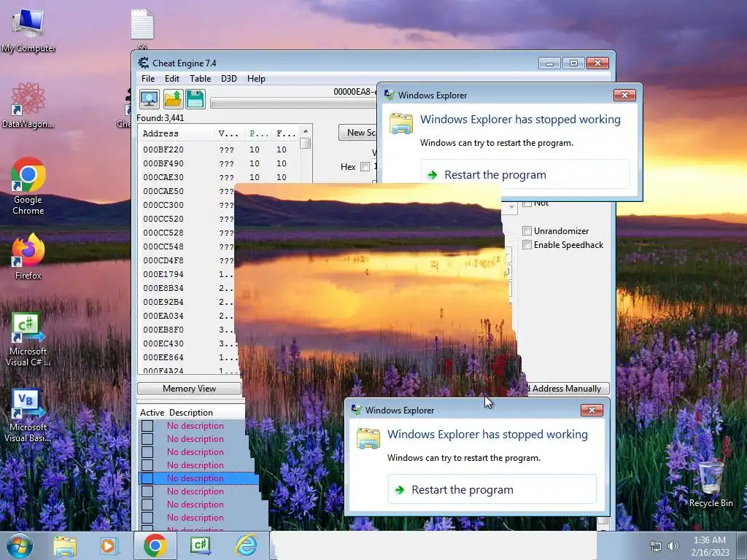Open the Recycle Bin
Screen dimensions: 747x560
click(711, 484)
